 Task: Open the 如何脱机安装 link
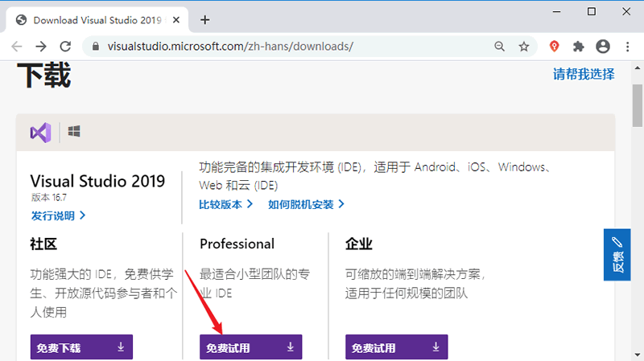click(x=306, y=204)
